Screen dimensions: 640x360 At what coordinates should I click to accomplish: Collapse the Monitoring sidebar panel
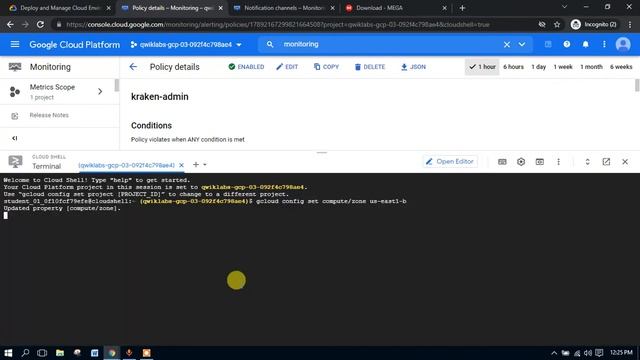[x=15, y=138]
